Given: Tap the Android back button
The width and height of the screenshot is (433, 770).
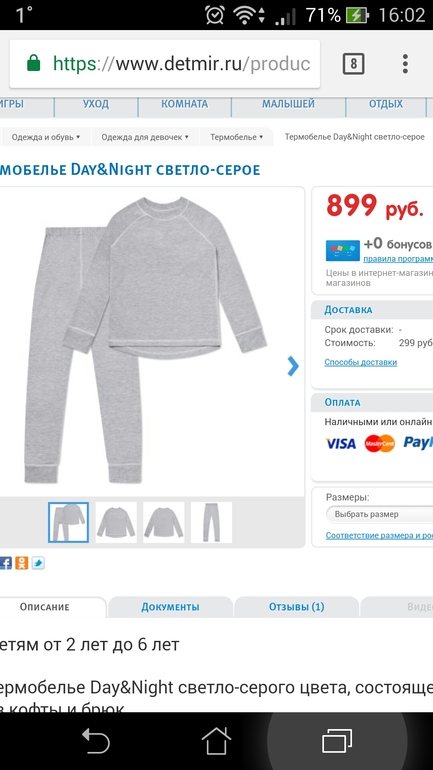Looking at the screenshot, I should click(x=95, y=741).
